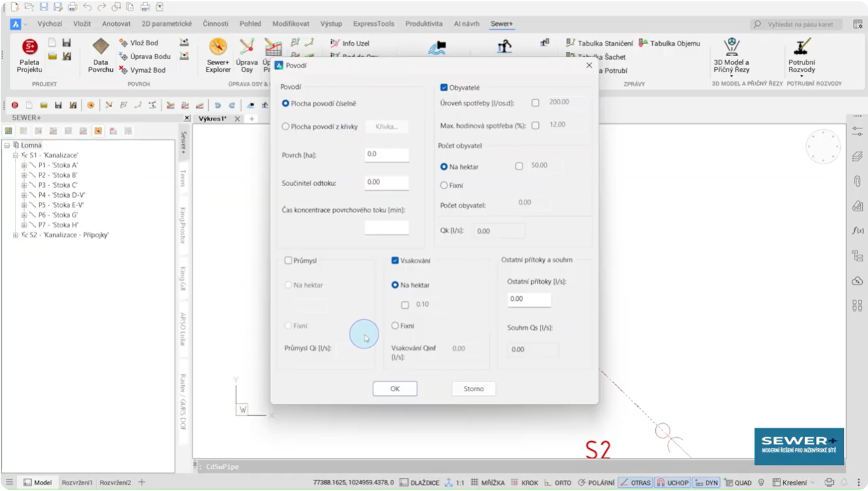Open Potrubní Rozvody tool
Image resolution: width=868 pixels, height=491 pixels.
pos(801,47)
